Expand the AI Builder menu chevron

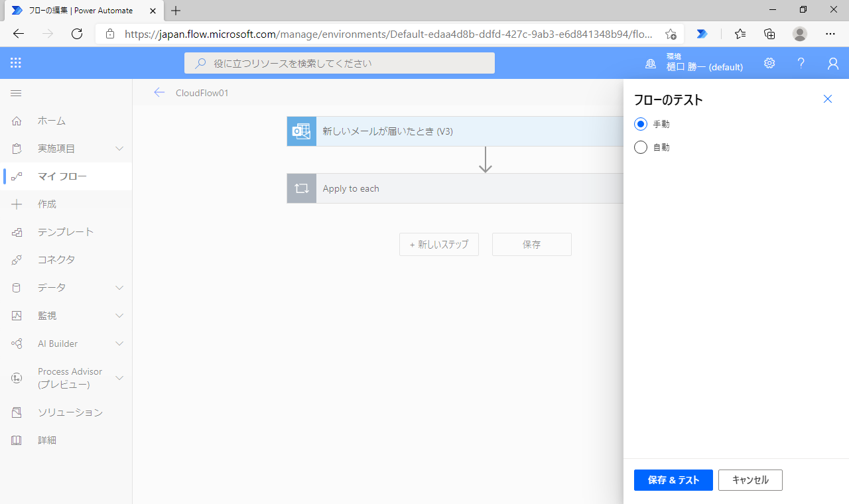pos(119,344)
